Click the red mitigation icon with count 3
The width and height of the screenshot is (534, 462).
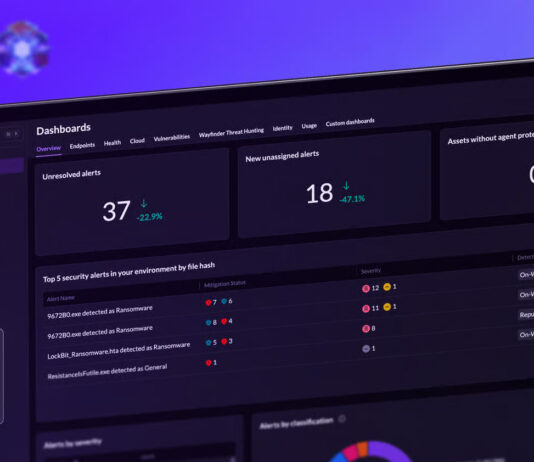tap(224, 341)
